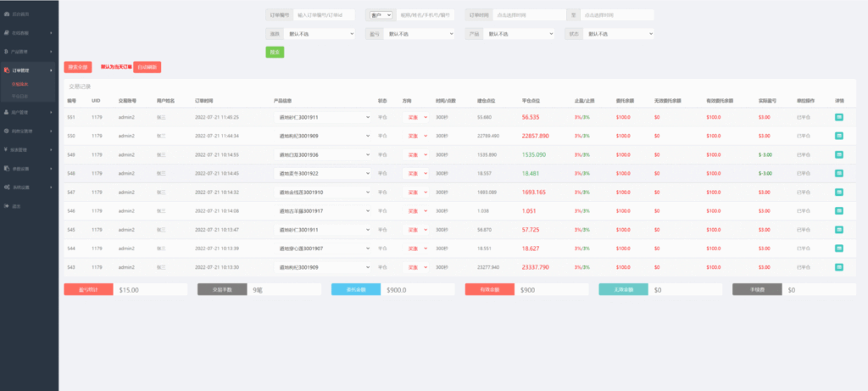Click closing price 56.535

[531, 117]
